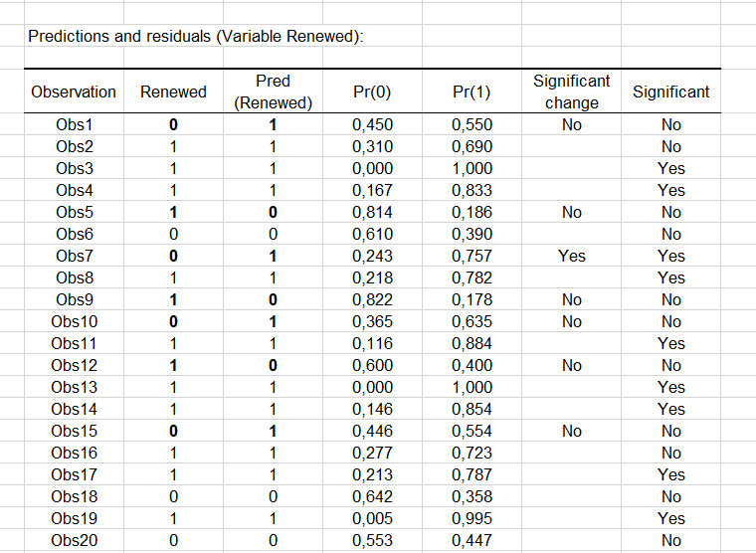
Task: Click the 'Pred (Renewed)' header cell
Action: (273, 92)
